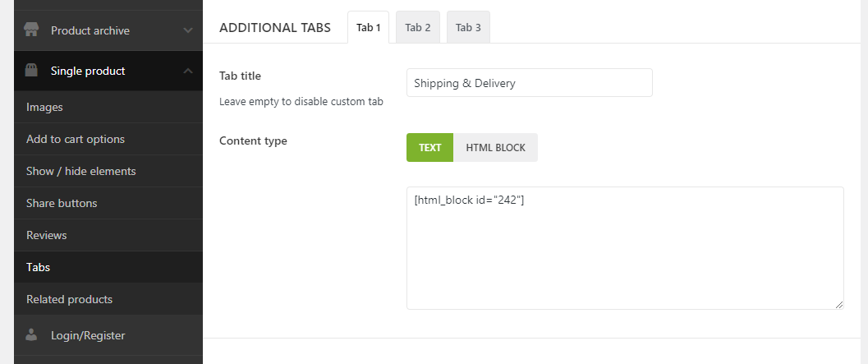
Task: Click the Product archive store icon
Action: [x=31, y=30]
